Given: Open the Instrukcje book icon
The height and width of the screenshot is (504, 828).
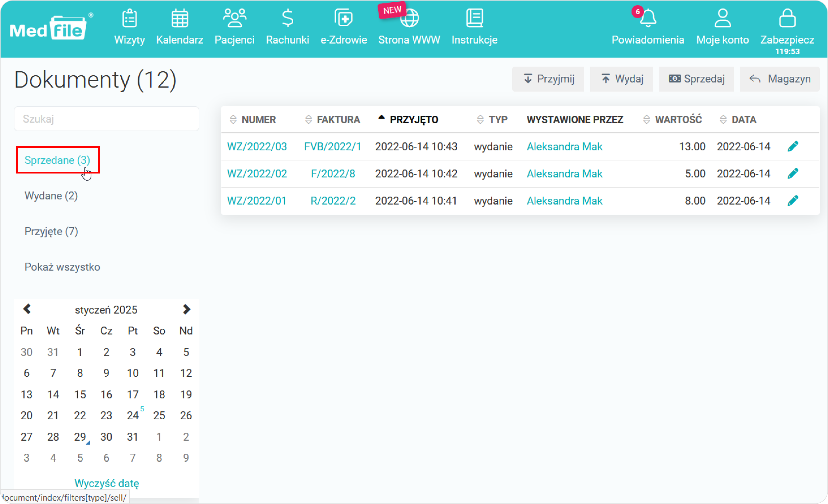Looking at the screenshot, I should pyautogui.click(x=474, y=18).
